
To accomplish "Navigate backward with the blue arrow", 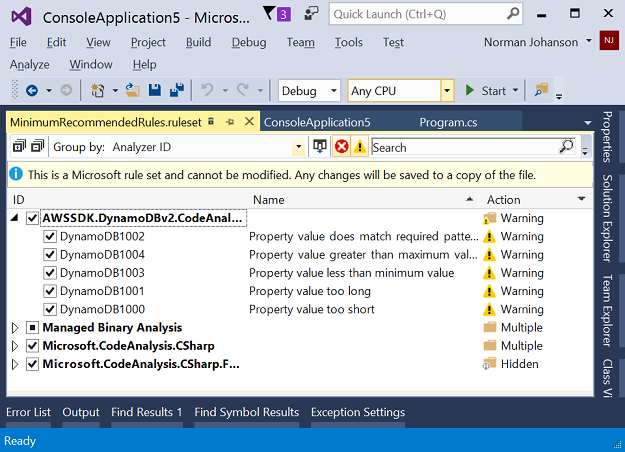I will click(x=32, y=90).
